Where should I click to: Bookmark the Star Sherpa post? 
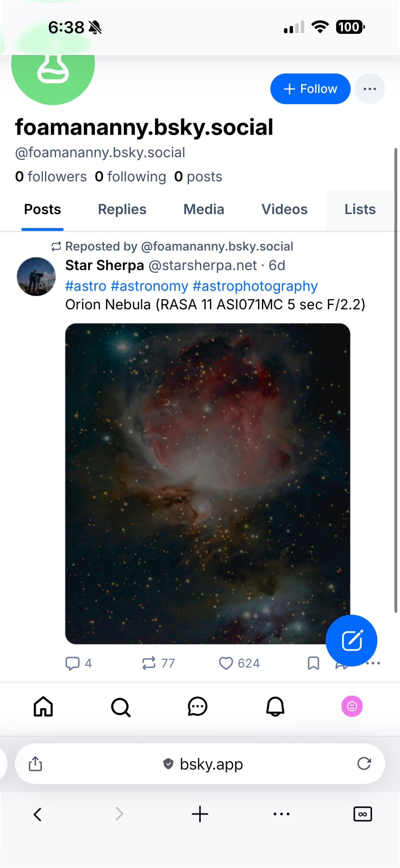coord(313,663)
